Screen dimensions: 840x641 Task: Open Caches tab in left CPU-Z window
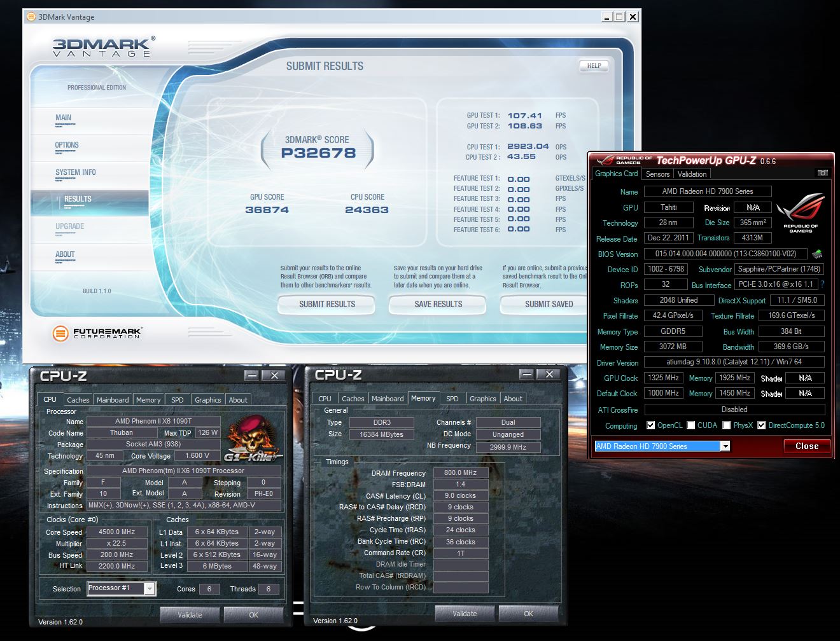(78, 400)
